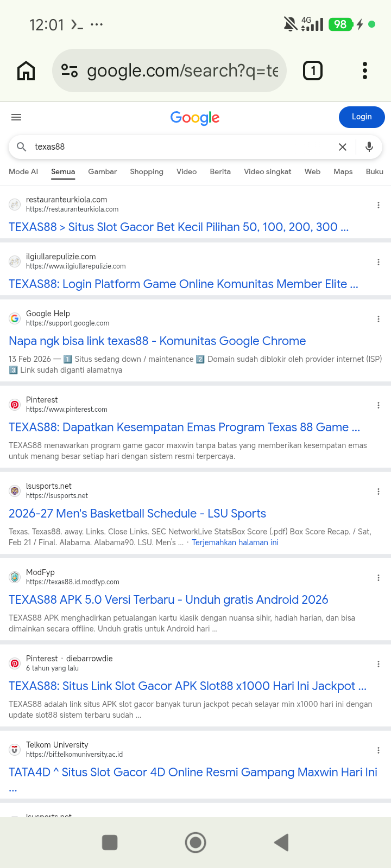This screenshot has height=868, width=391.
Task: Tap the Google Help favicon
Action: coord(15,318)
